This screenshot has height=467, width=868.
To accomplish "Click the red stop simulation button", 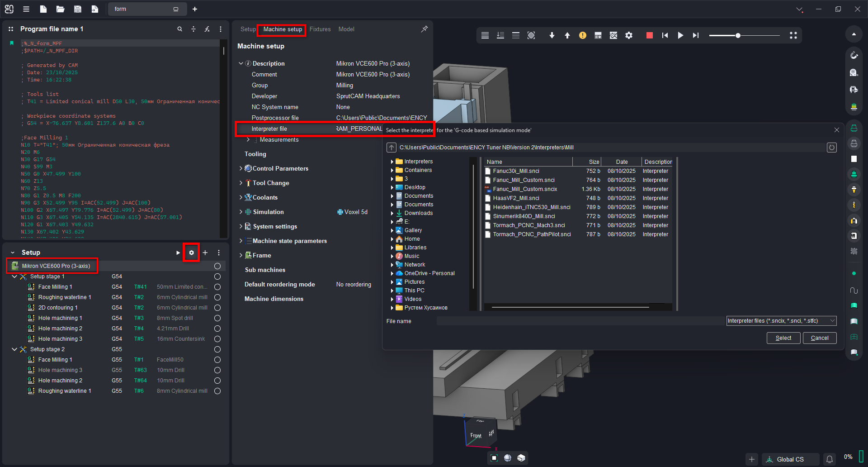I will [649, 35].
